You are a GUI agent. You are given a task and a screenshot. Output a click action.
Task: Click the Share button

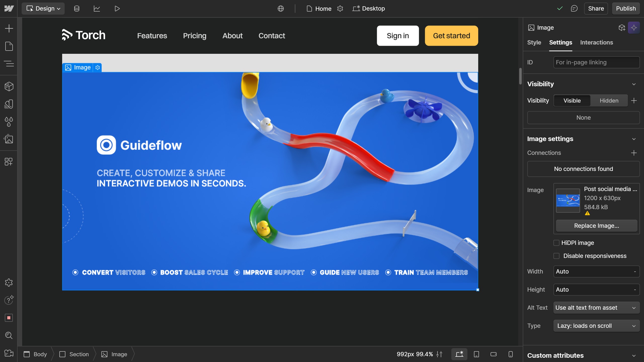(x=596, y=9)
